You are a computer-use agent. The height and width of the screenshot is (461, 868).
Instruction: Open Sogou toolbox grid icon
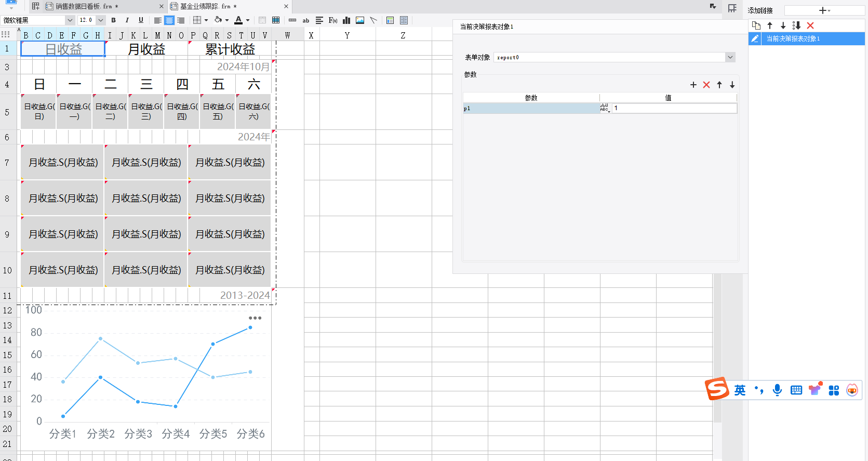click(x=834, y=390)
